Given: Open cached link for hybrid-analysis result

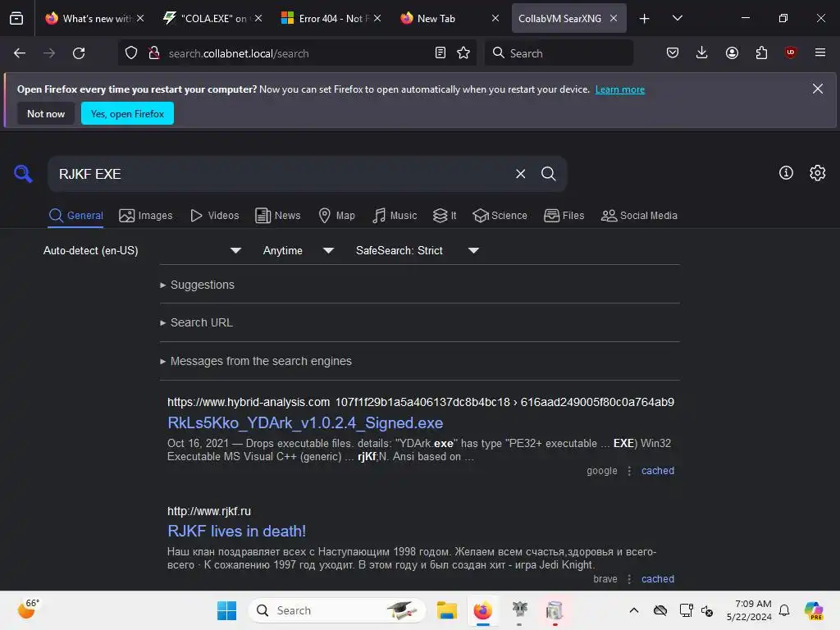Looking at the screenshot, I should pos(657,470).
